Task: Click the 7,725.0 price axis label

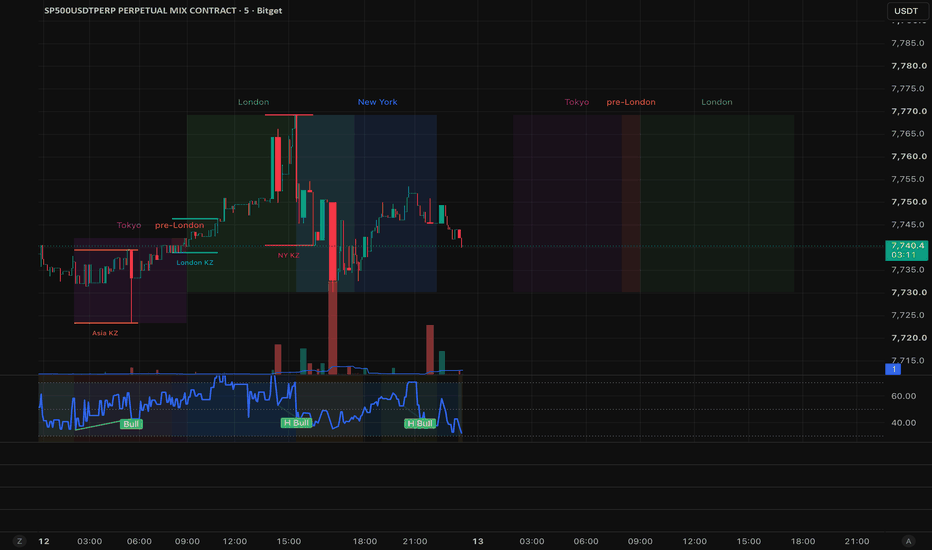Action: pos(908,315)
